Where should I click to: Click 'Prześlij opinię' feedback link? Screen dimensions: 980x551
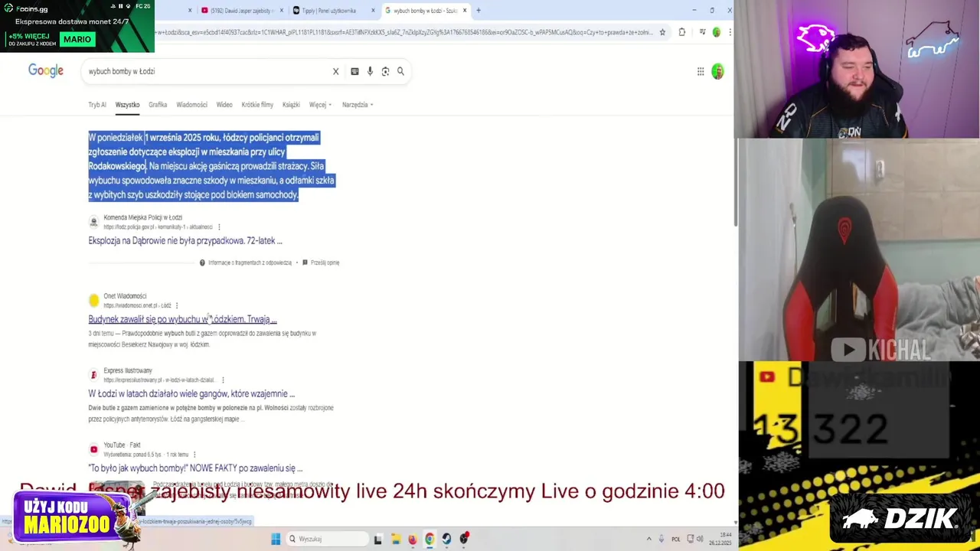(x=325, y=262)
